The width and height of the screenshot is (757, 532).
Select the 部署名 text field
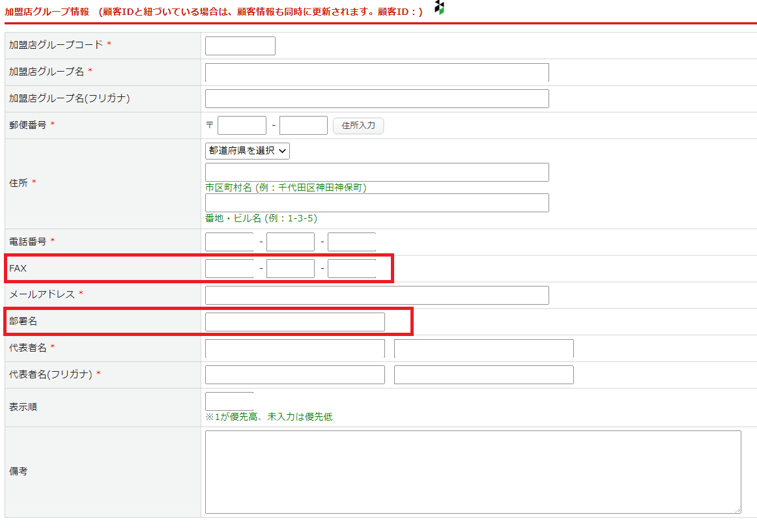(x=294, y=322)
